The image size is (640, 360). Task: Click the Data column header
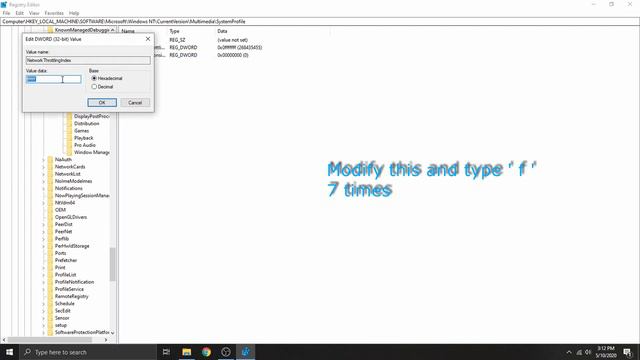pyautogui.click(x=222, y=31)
